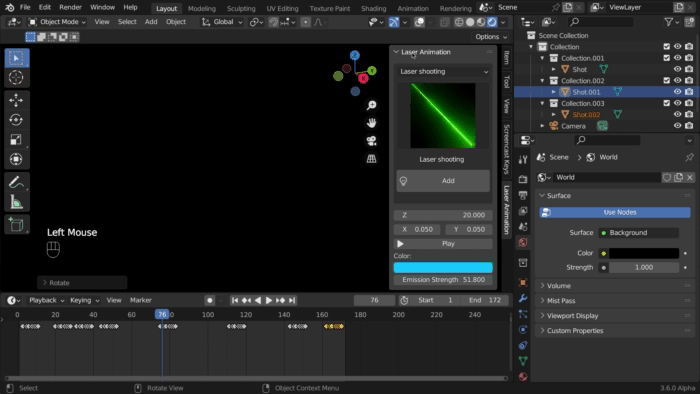Viewport: 700px width, 394px height.
Task: Select the Measure tool
Action: point(16,202)
